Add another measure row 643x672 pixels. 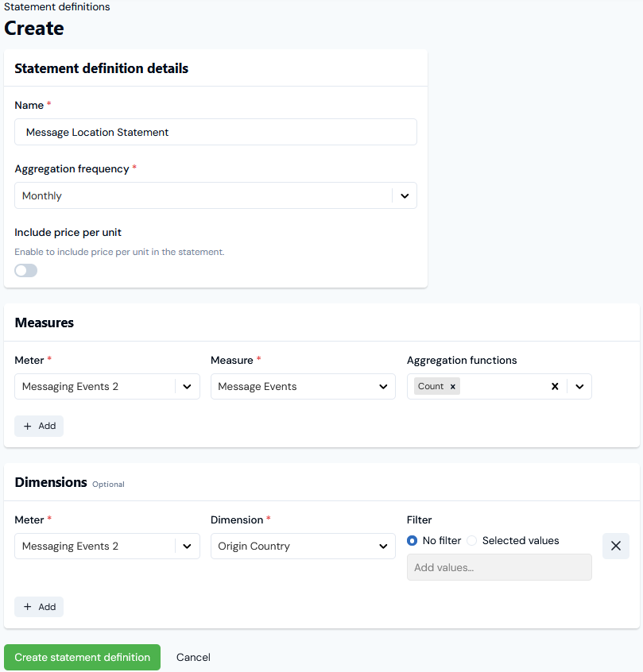click(39, 426)
